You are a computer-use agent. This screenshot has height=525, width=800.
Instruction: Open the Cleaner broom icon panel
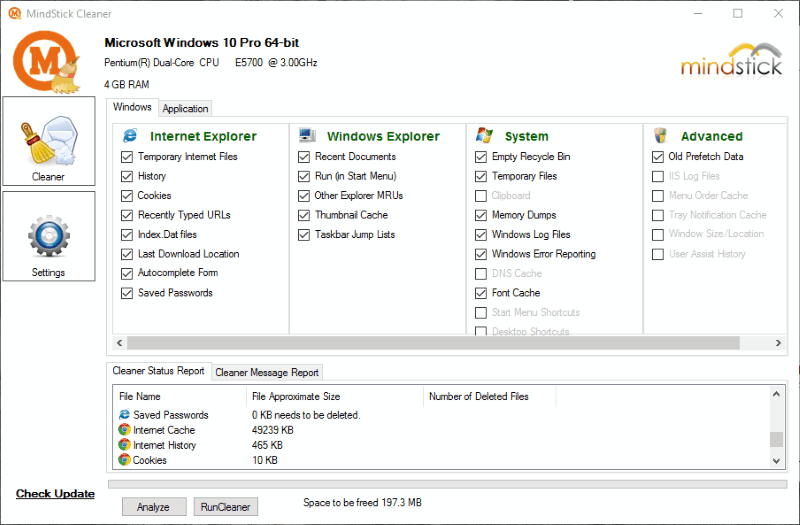click(49, 141)
